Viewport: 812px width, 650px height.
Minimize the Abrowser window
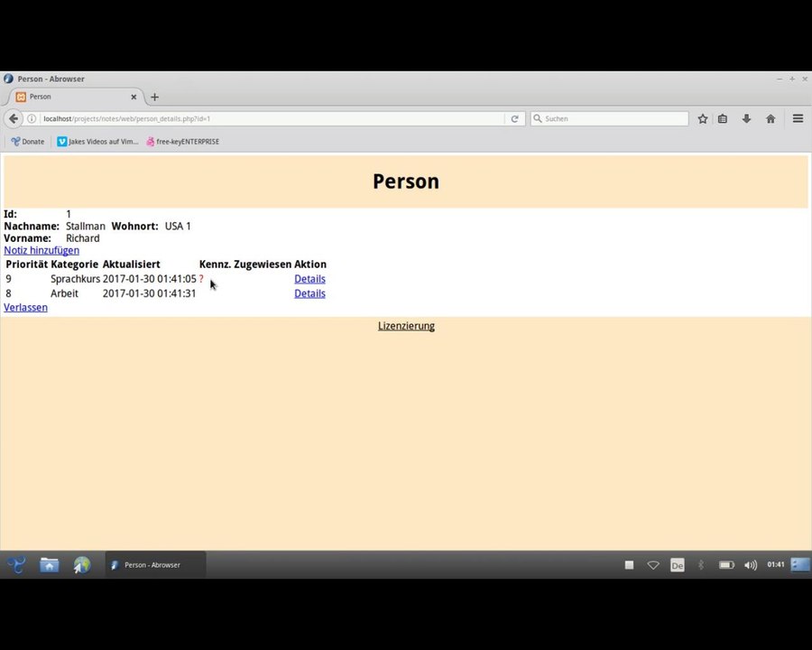click(x=780, y=79)
